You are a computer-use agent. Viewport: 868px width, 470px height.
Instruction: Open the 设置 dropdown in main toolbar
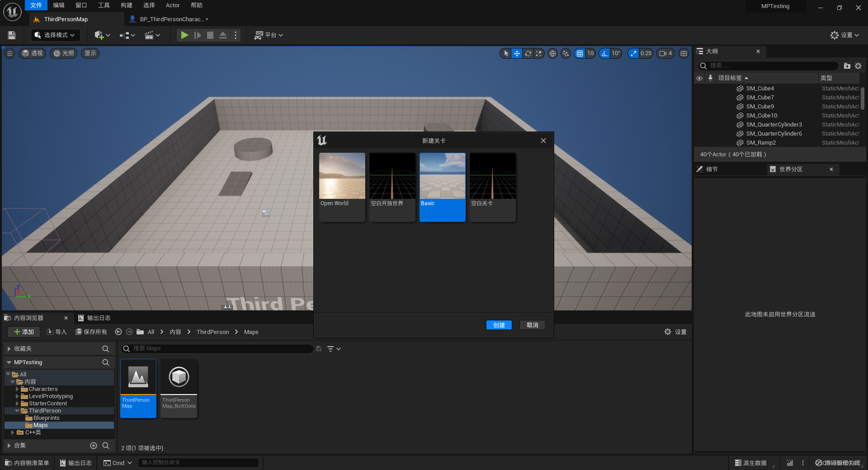[844, 35]
